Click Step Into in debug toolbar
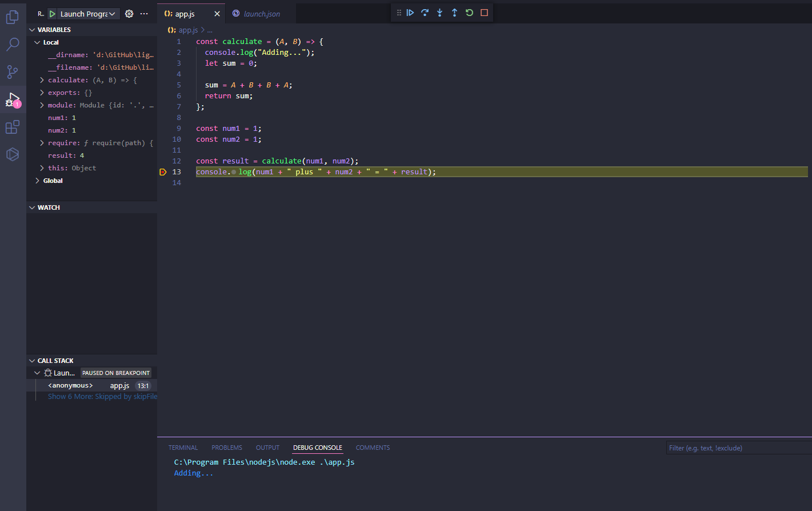This screenshot has width=812, height=511. (439, 12)
